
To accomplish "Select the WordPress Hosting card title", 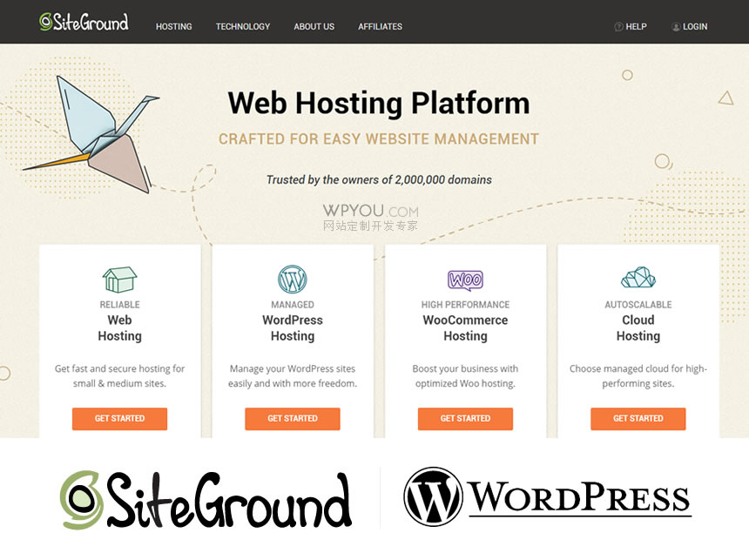I will point(293,327).
